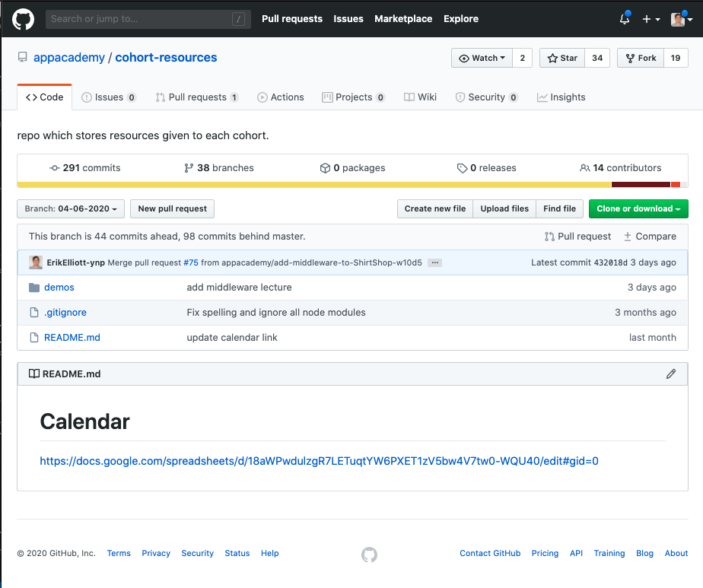The image size is (703, 588).
Task: Open GitHub home via Octocat logo
Action: pos(23,19)
